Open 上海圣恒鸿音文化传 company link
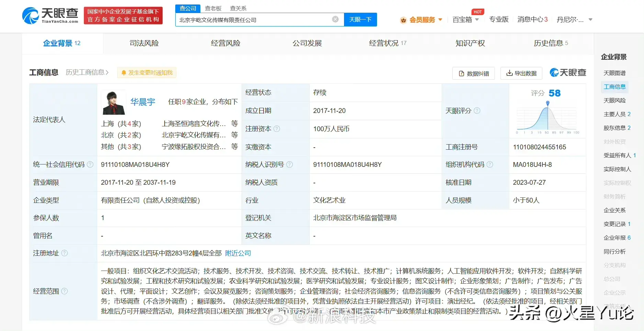 (x=194, y=124)
